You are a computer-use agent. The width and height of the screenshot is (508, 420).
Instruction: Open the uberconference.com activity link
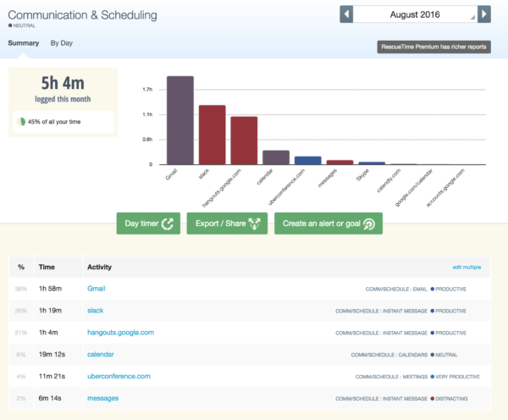(119, 376)
